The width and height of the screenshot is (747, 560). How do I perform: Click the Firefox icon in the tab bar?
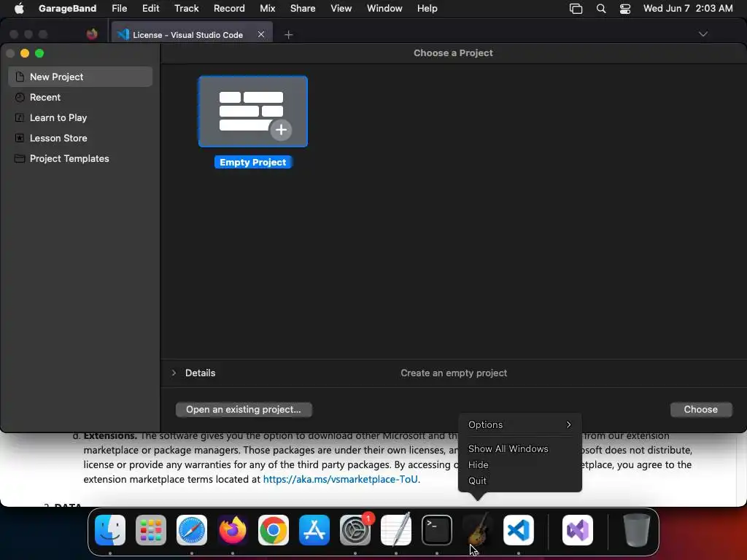coord(92,34)
